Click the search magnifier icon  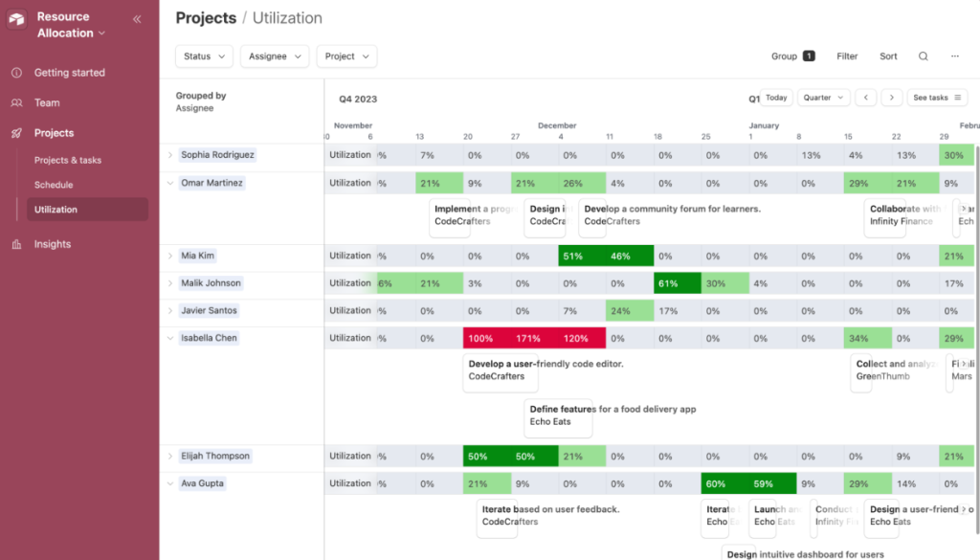coord(923,56)
